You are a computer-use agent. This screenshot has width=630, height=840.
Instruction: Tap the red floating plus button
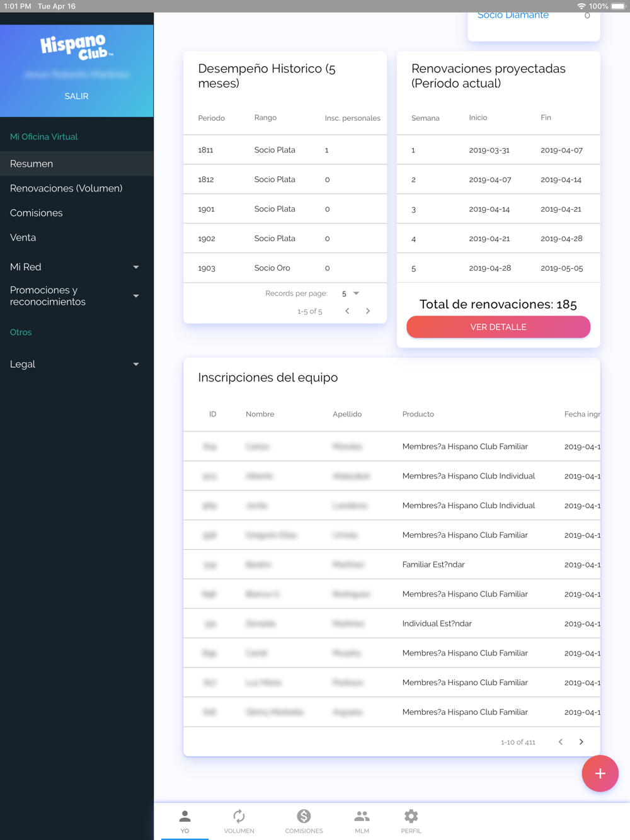[x=600, y=773]
